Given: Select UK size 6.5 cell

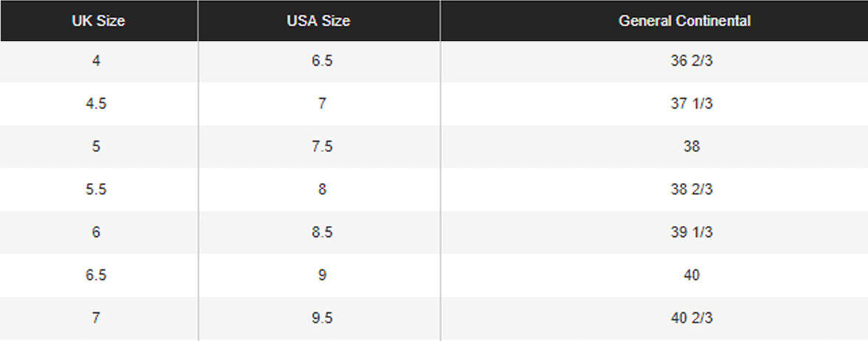Looking at the screenshot, I should coord(97,275).
